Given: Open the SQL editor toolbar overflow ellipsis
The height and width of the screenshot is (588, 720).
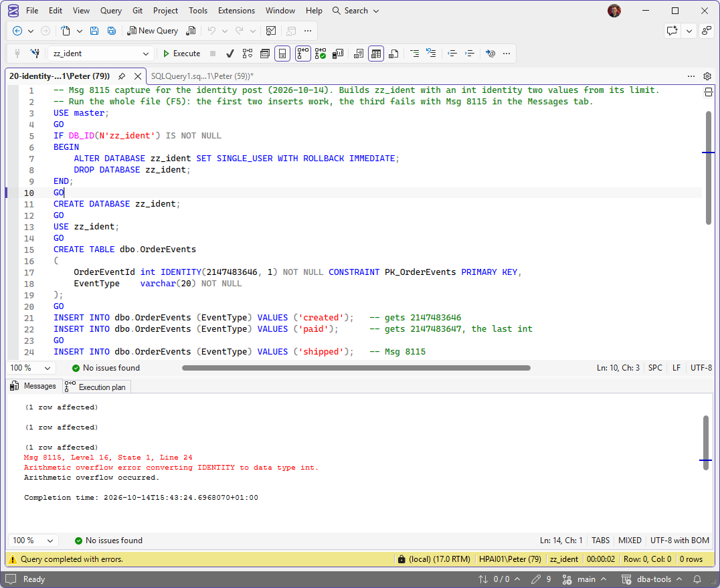Looking at the screenshot, I should click(507, 54).
